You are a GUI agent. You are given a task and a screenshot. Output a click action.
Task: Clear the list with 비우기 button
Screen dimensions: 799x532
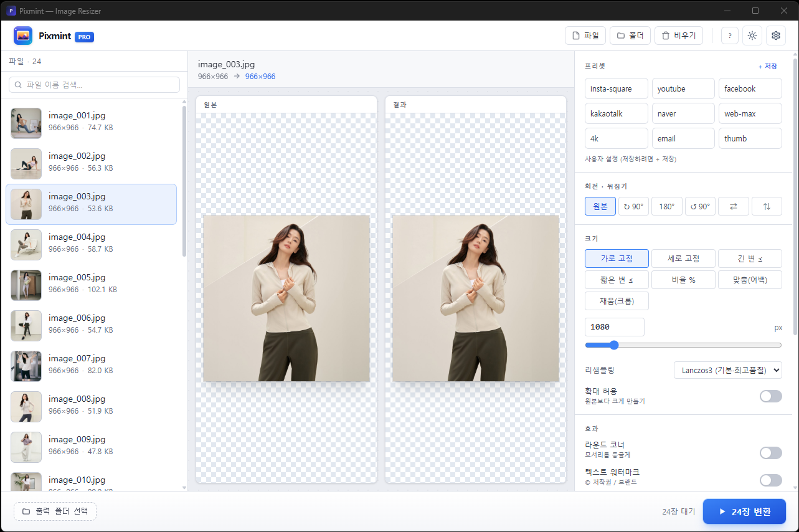[x=679, y=36]
